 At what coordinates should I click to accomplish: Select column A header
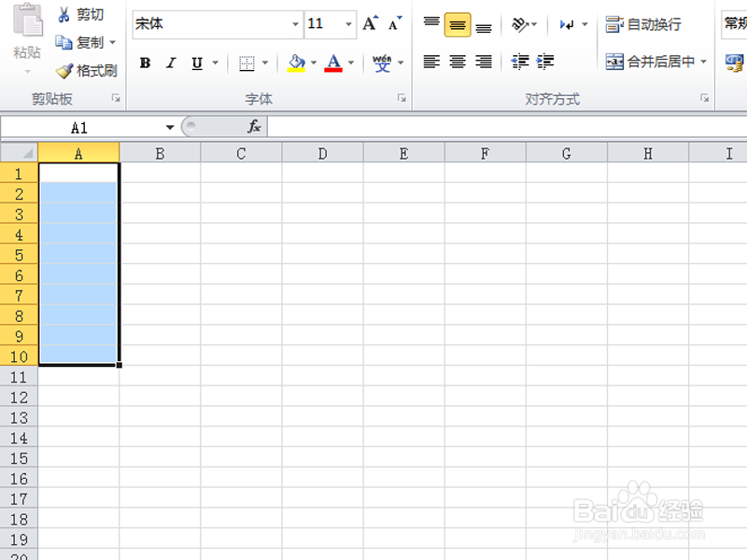(78, 153)
